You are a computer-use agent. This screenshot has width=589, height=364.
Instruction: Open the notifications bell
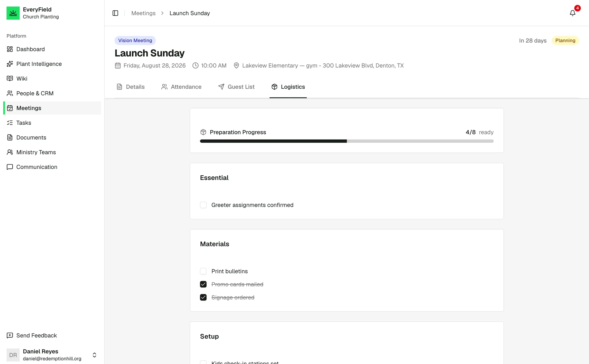click(x=572, y=13)
